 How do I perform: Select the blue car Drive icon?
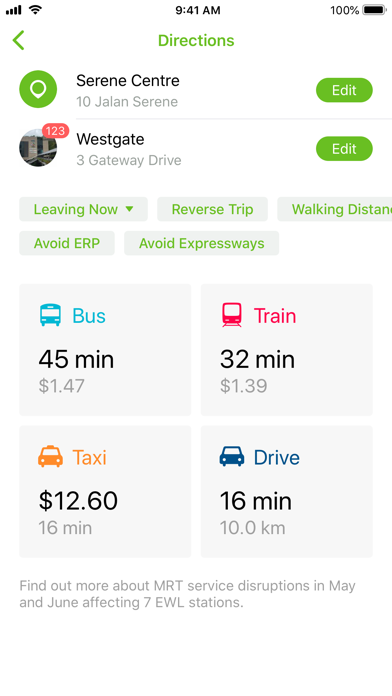pos(232,456)
